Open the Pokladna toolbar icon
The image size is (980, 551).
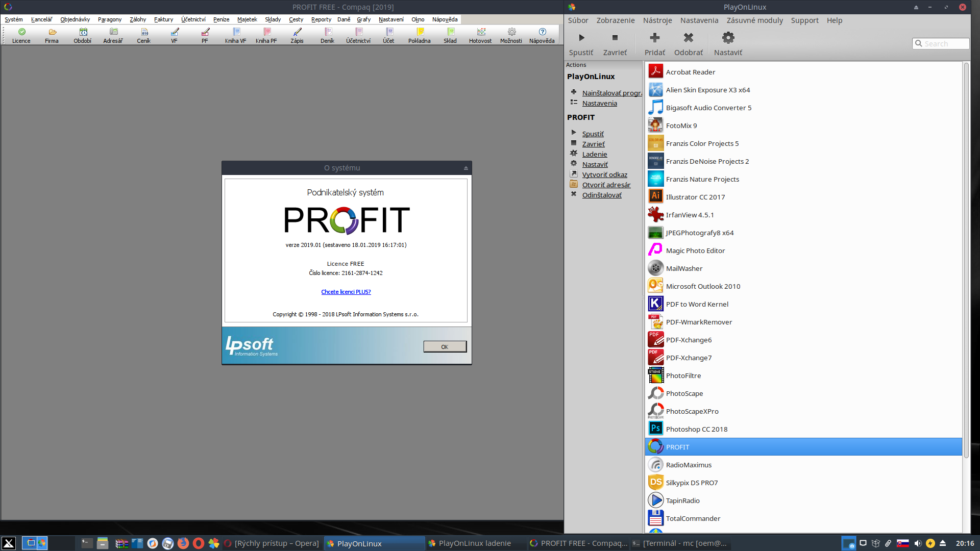(x=420, y=35)
